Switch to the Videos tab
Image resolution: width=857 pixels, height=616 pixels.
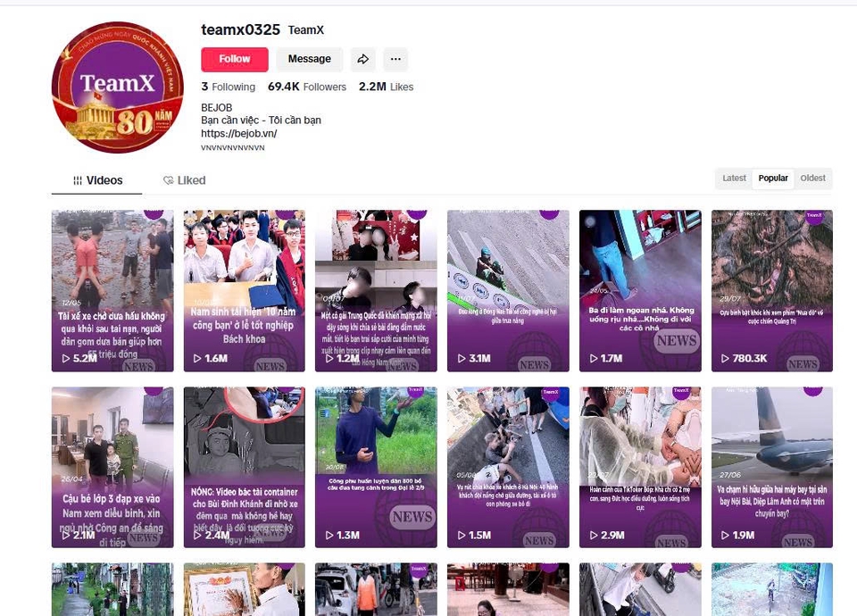click(x=97, y=180)
